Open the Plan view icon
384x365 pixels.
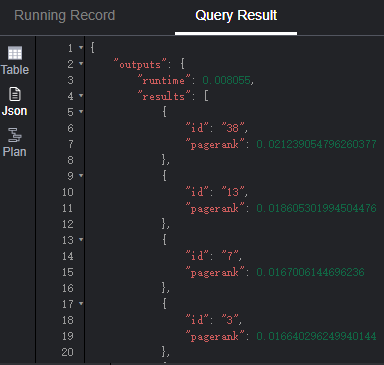click(14, 135)
